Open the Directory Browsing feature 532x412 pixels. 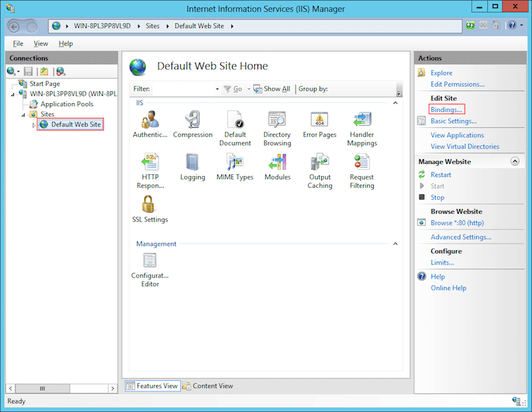[277, 128]
